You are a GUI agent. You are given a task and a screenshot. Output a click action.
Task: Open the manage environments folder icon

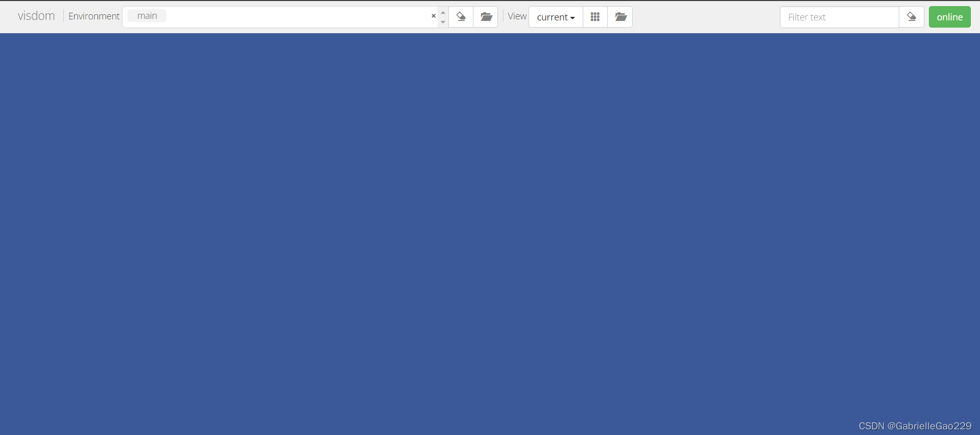pos(486,17)
